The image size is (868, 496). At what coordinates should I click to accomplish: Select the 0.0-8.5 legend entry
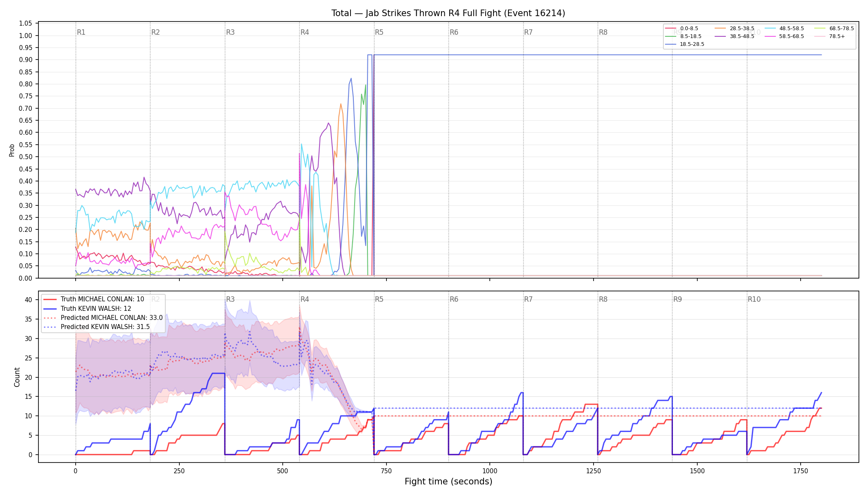coord(682,29)
